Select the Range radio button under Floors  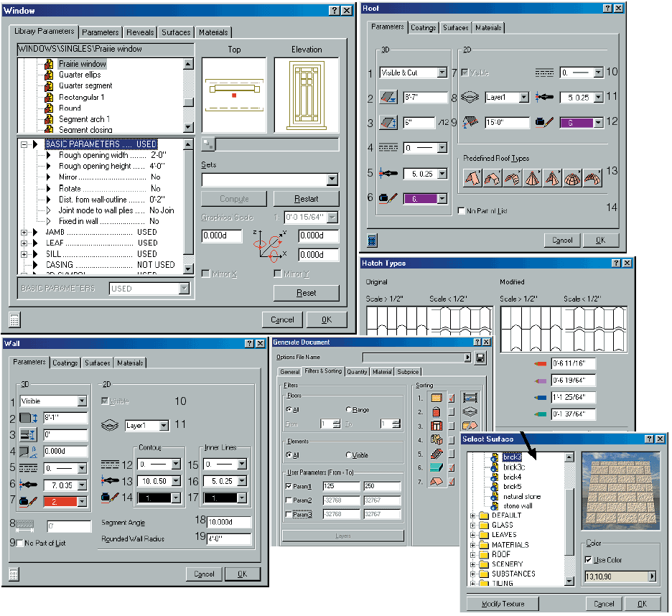(x=349, y=410)
